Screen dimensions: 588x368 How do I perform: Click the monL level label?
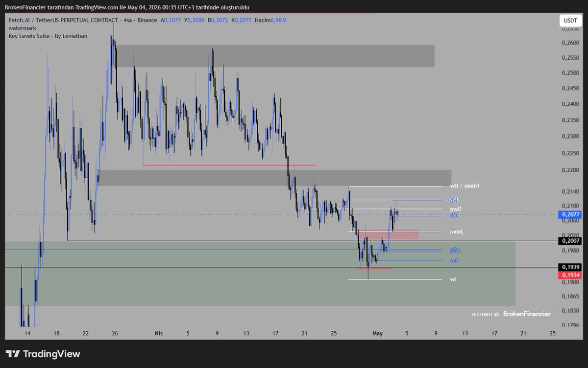[x=457, y=231]
